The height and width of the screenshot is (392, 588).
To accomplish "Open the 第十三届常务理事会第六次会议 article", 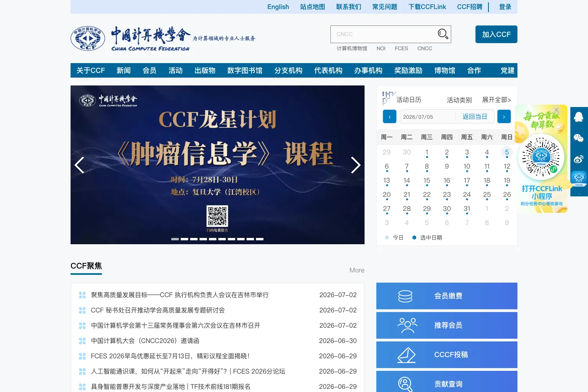I will 176,325.
